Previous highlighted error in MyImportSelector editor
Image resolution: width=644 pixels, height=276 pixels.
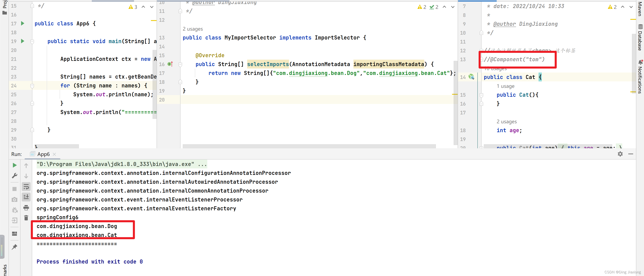click(444, 7)
